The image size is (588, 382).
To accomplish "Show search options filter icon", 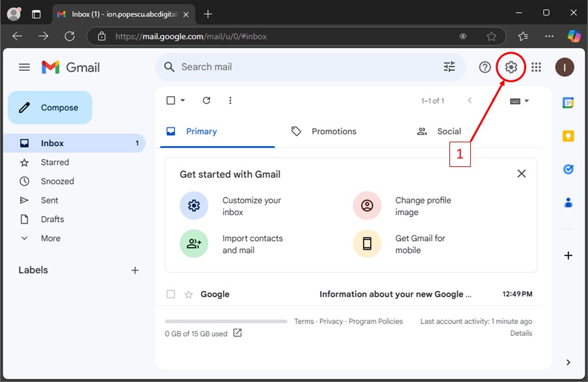I will click(x=449, y=67).
